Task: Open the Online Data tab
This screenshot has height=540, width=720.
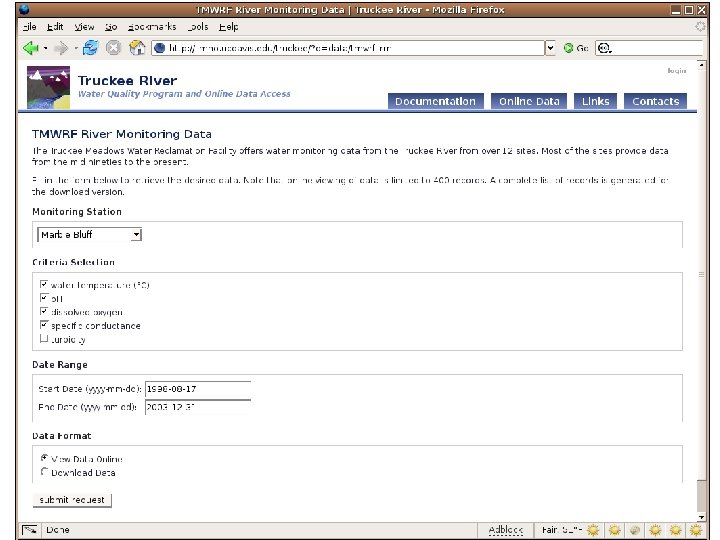Action: tap(529, 101)
